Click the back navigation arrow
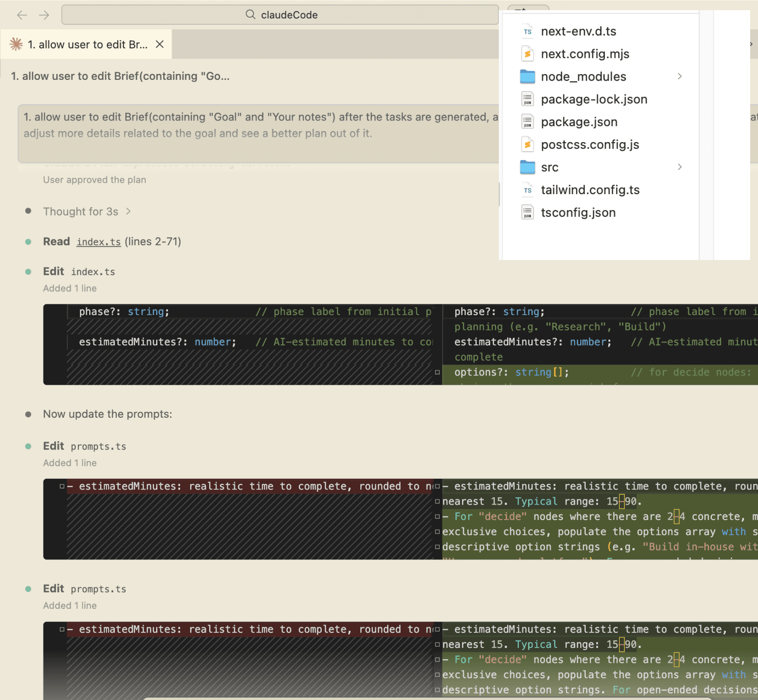Viewport: 758px width, 700px height. pyautogui.click(x=22, y=15)
